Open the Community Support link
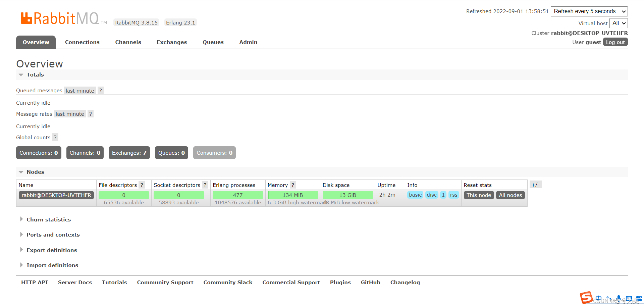Image resolution: width=644 pixels, height=307 pixels. tap(165, 282)
